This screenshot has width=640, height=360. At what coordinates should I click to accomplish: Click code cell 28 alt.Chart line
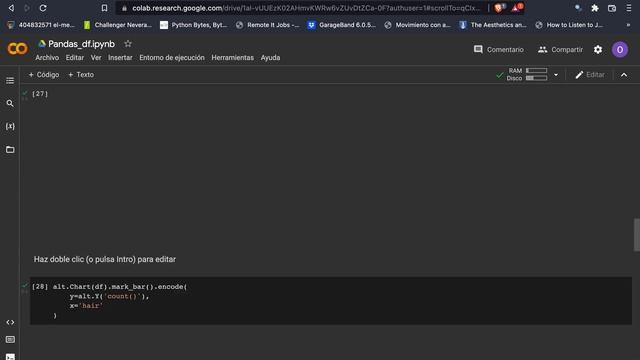tap(120, 287)
